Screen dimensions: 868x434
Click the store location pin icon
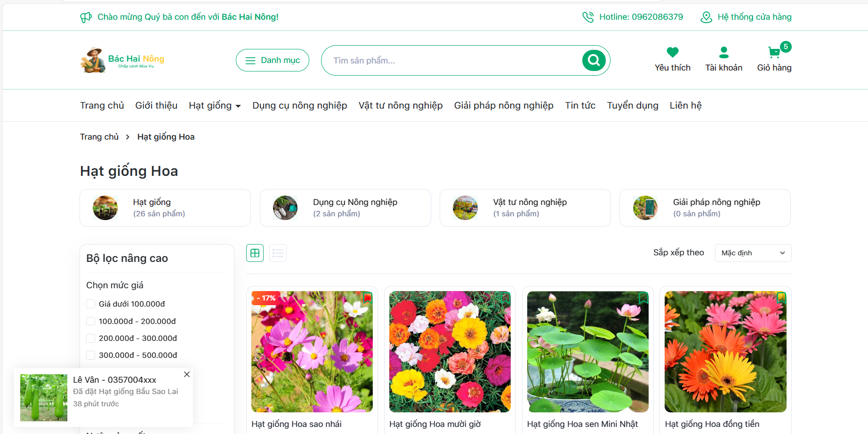coord(706,17)
